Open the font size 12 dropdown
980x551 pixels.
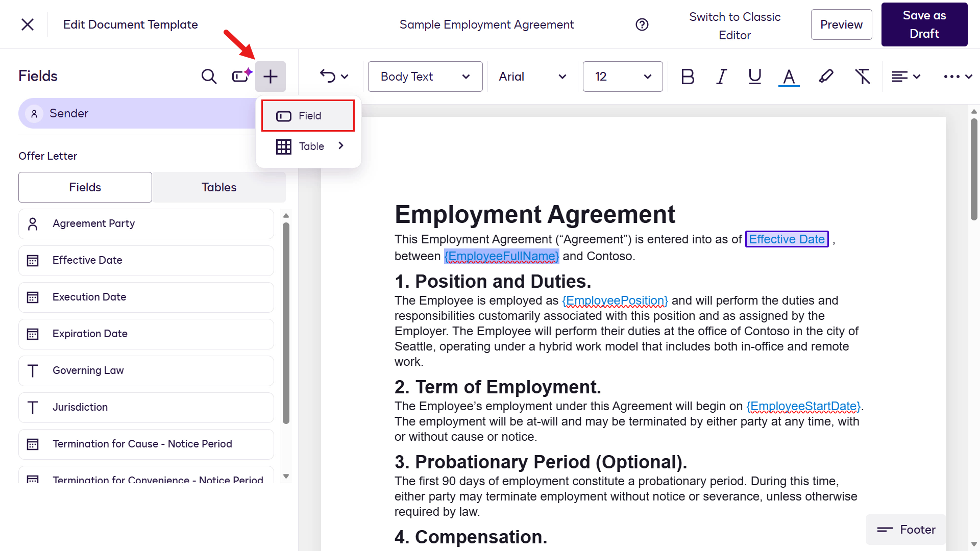coord(623,77)
